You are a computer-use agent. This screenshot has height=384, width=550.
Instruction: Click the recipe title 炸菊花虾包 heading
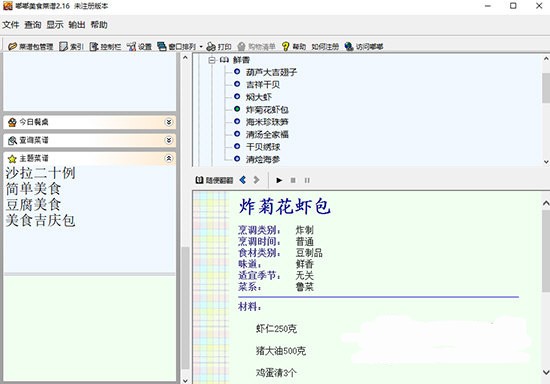(285, 206)
